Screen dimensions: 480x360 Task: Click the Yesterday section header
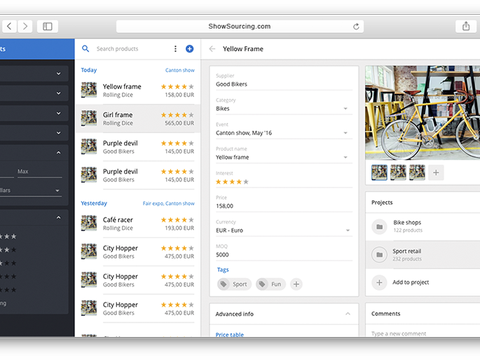[x=94, y=203]
